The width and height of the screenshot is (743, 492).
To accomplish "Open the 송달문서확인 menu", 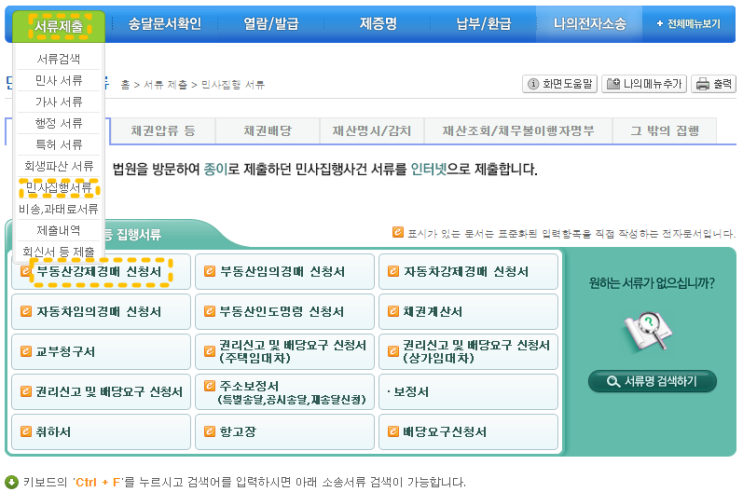I will [164, 24].
